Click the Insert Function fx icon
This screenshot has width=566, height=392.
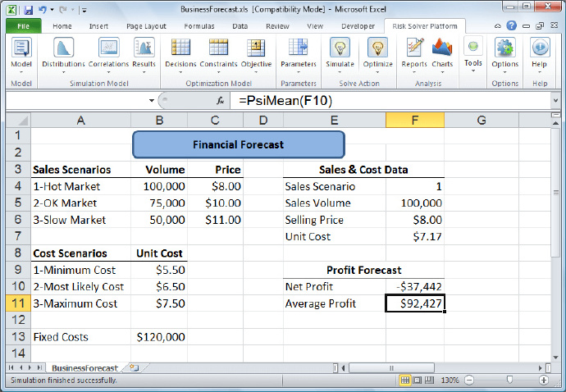[x=220, y=101]
